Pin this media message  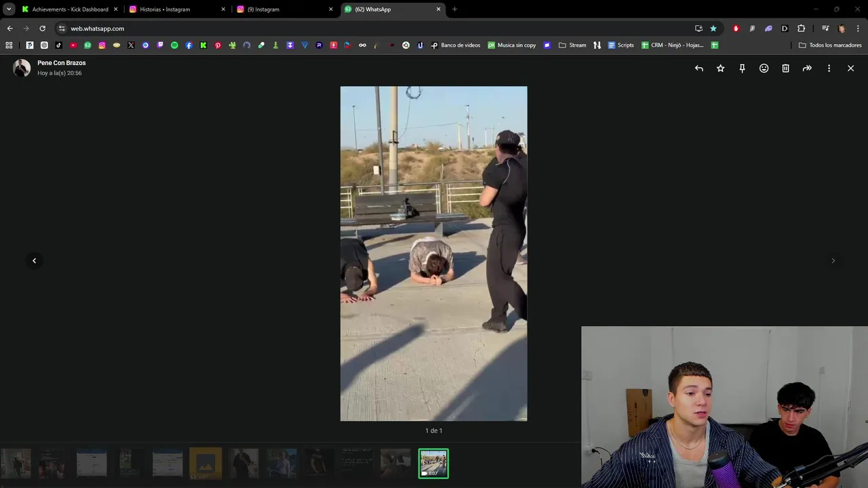click(x=743, y=68)
